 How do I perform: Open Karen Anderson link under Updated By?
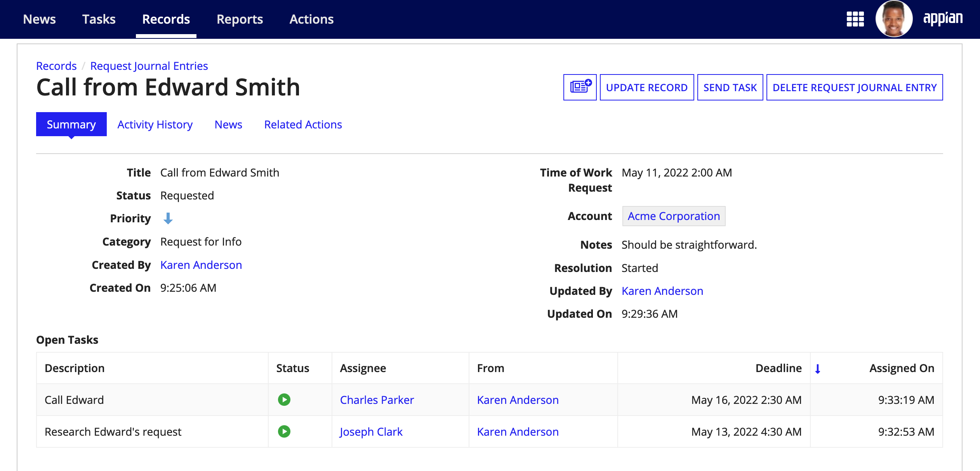pos(662,291)
